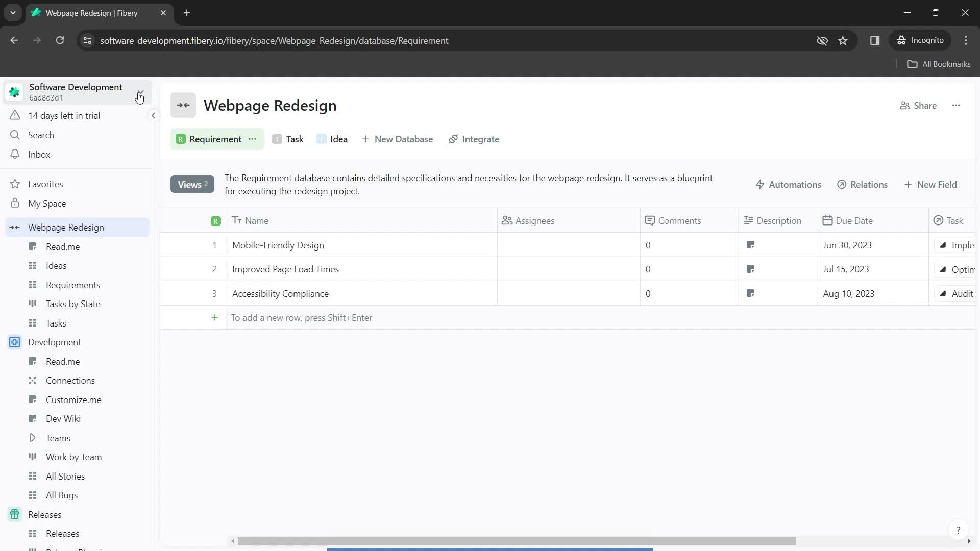This screenshot has width=980, height=551.
Task: Open description icon for Improved Page Load Times row
Action: click(x=750, y=269)
